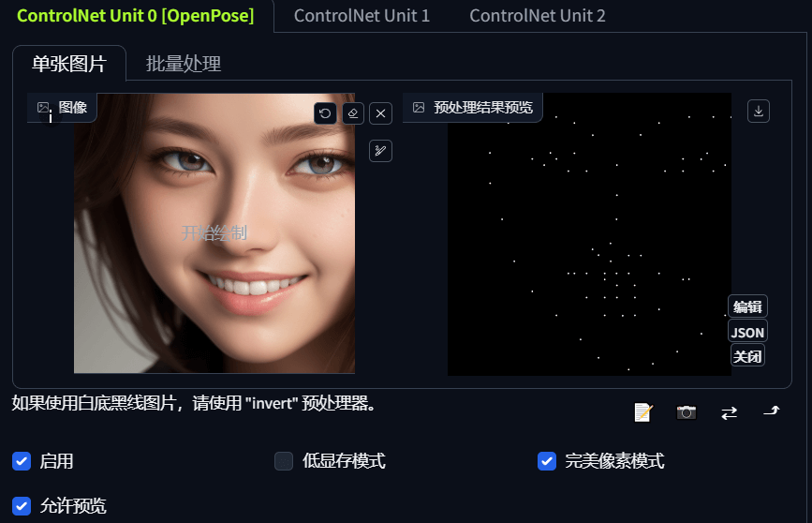Uncheck the 允许预览 checkbox
The image size is (812, 523).
tap(22, 506)
